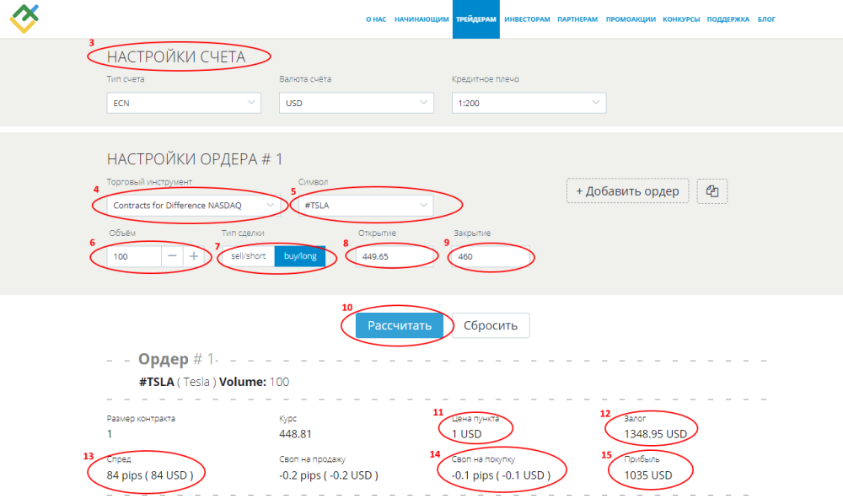The image size is (843, 504).
Task: Select buy/long deal type
Action: [300, 256]
